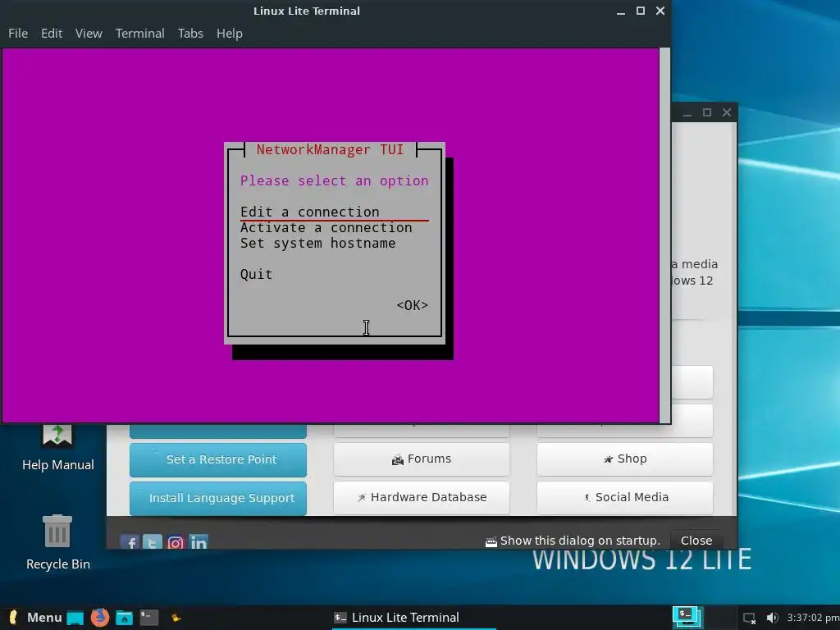Open the View menu in terminal
The width and height of the screenshot is (840, 630).
click(x=89, y=33)
